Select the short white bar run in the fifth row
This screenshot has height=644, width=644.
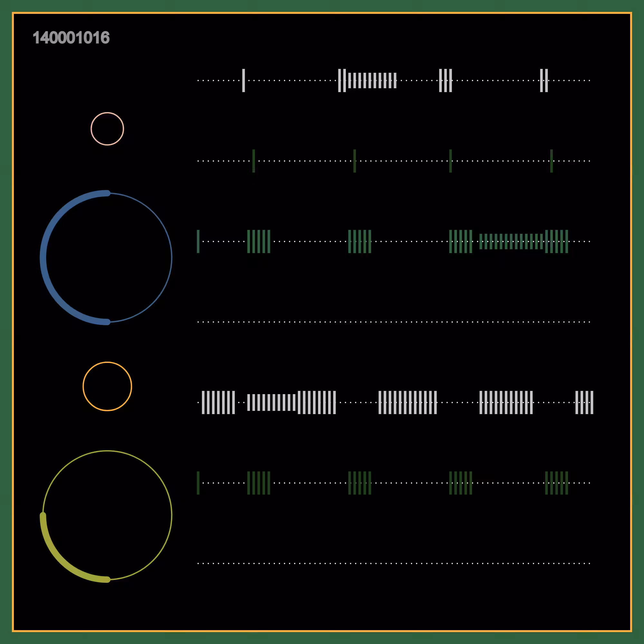(x=271, y=402)
